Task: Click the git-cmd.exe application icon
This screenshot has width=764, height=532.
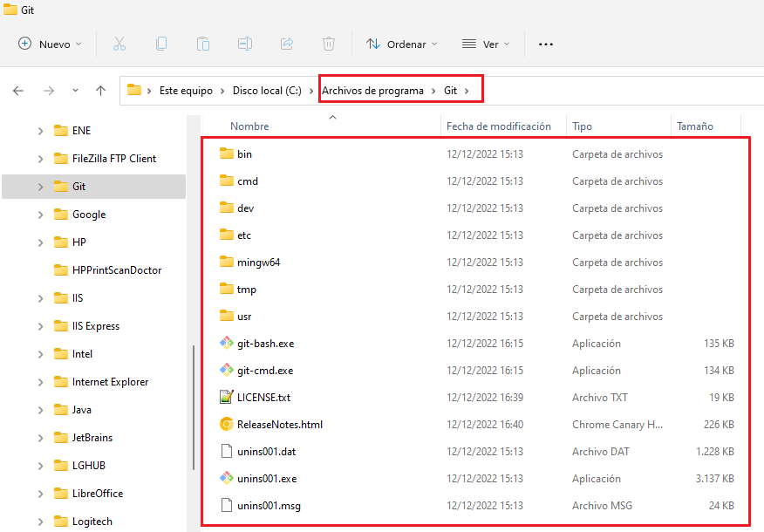Action: (226, 370)
